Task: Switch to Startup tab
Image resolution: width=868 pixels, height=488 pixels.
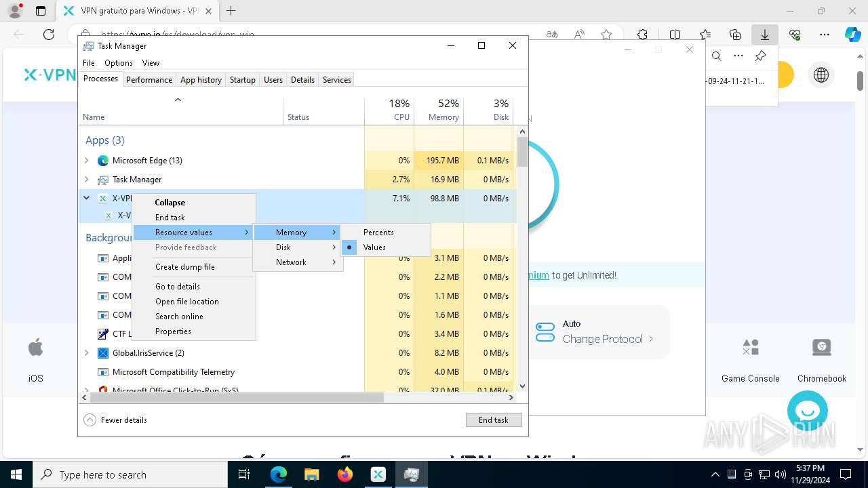Action: (x=242, y=80)
